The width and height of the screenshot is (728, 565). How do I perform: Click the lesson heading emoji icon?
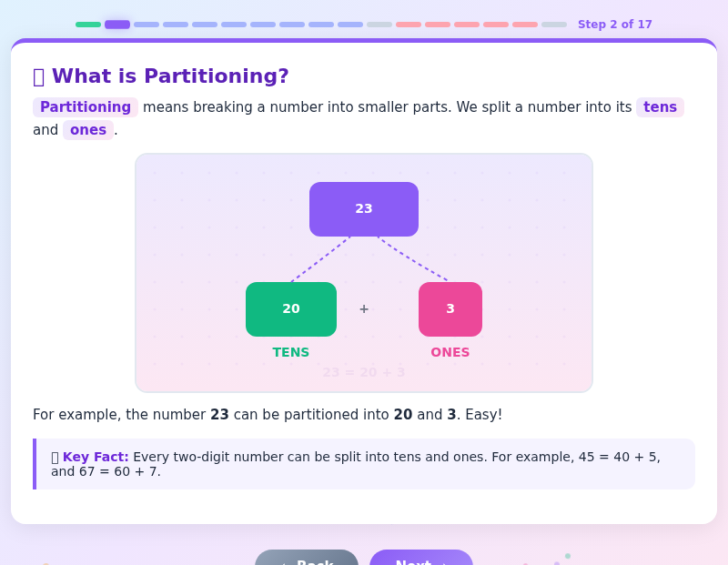37,76
